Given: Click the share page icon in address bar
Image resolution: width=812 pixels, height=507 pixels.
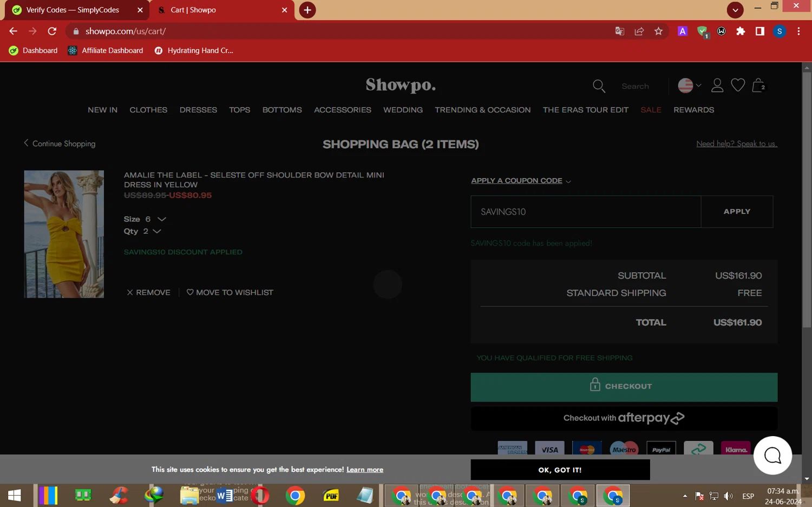Looking at the screenshot, I should pyautogui.click(x=639, y=31).
